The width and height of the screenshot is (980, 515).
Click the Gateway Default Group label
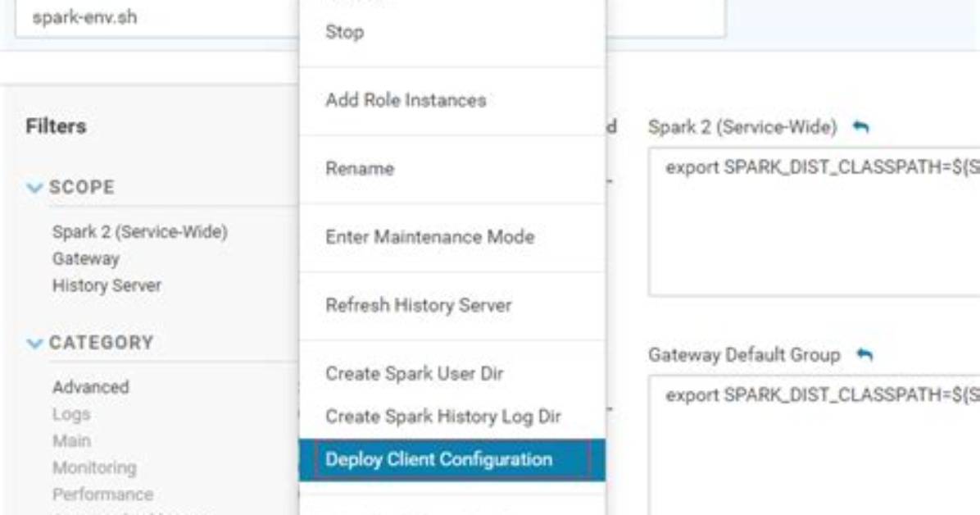(744, 355)
